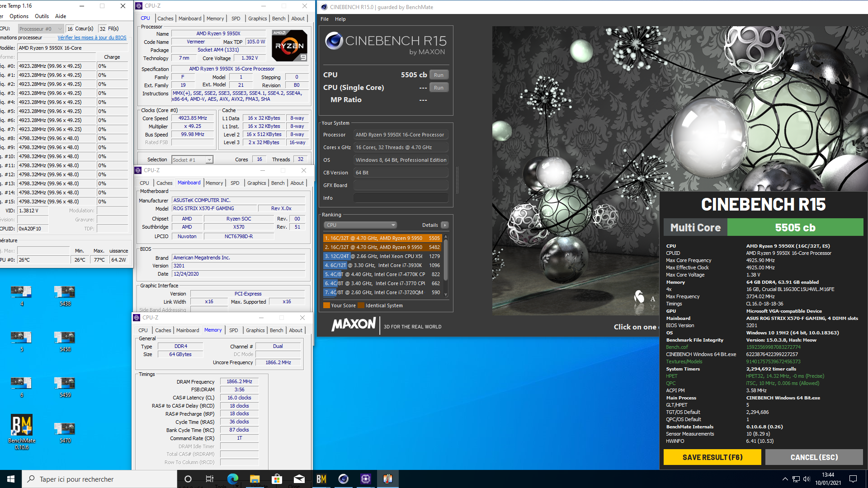Switch to Core Temp in the taskbar
The height and width of the screenshot is (488, 868).
tap(388, 479)
